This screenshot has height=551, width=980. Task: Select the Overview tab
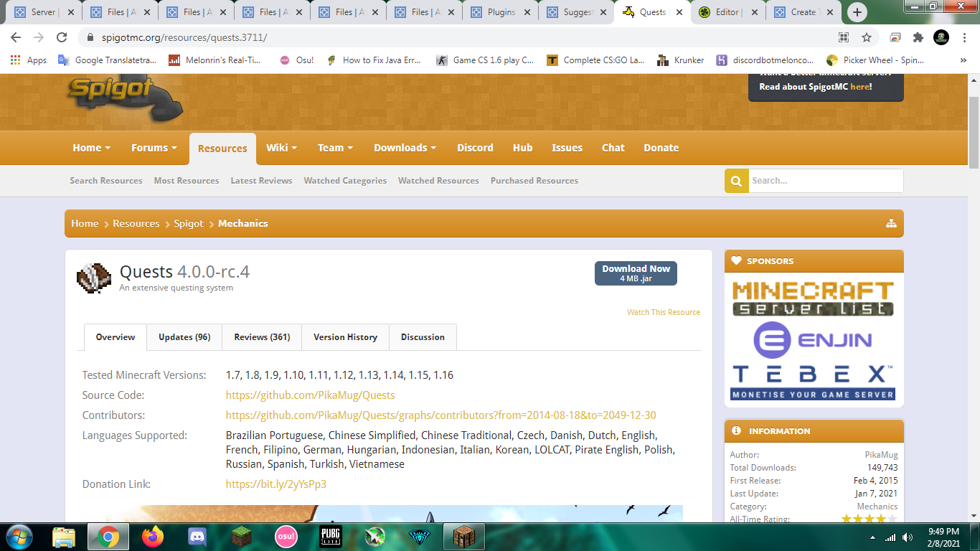pyautogui.click(x=116, y=337)
